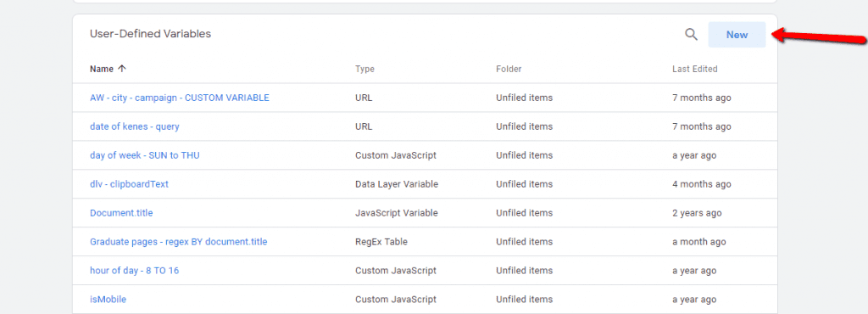Screen dimensions: 868x314
Task: Click the Data Layer Variable type cell
Action: point(397,184)
